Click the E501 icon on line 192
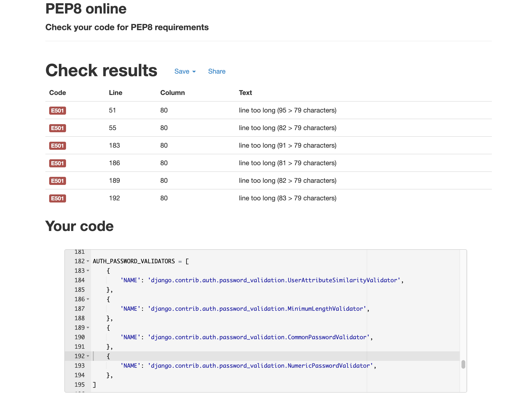The width and height of the screenshot is (532, 395). 57,198
